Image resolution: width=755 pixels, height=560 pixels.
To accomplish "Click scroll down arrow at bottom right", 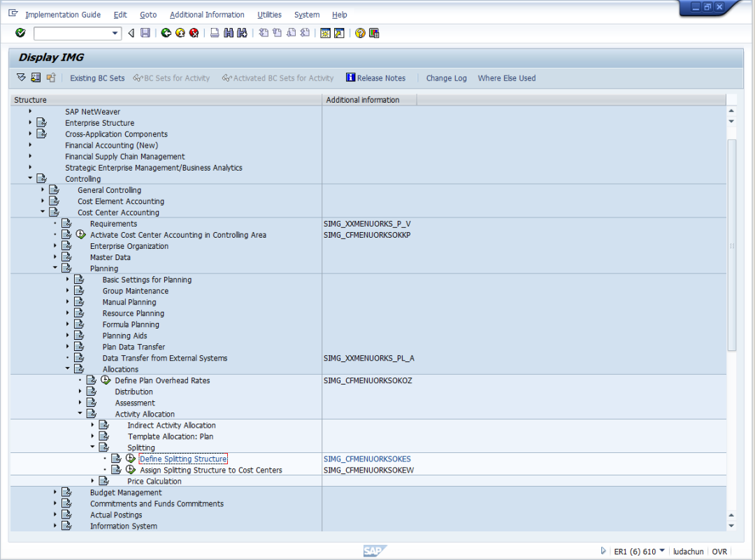I will 731,526.
